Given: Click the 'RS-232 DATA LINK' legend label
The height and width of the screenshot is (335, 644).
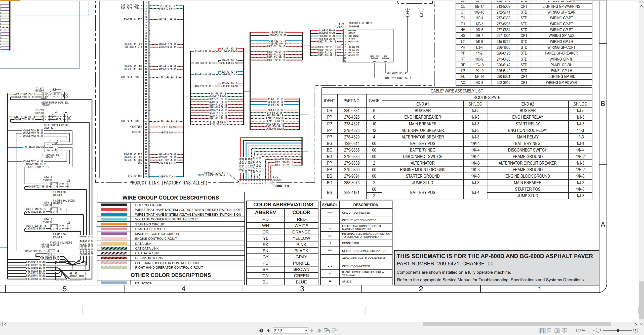Looking at the screenshot, I should click(x=149, y=258).
